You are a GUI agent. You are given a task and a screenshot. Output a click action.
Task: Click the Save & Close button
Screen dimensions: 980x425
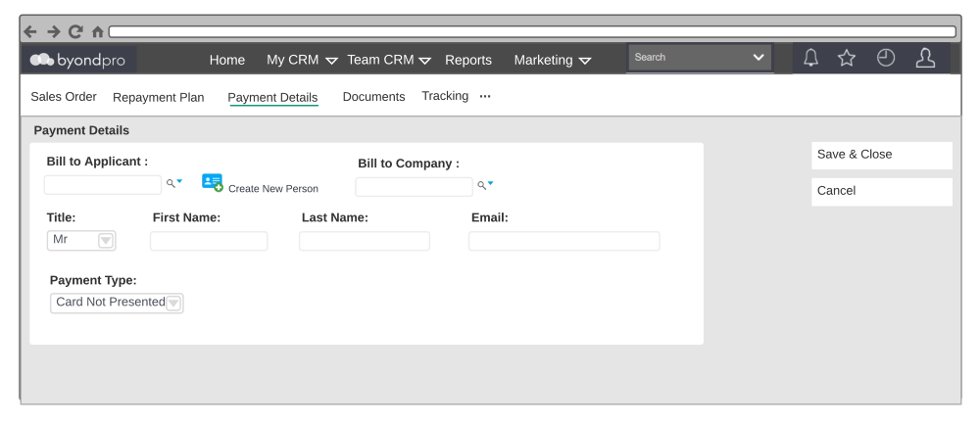coord(881,155)
